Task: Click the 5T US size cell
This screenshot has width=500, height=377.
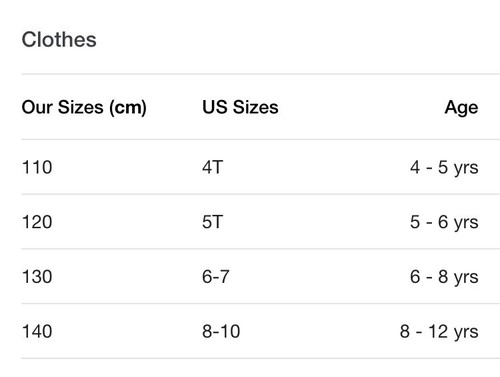Action: click(x=212, y=222)
